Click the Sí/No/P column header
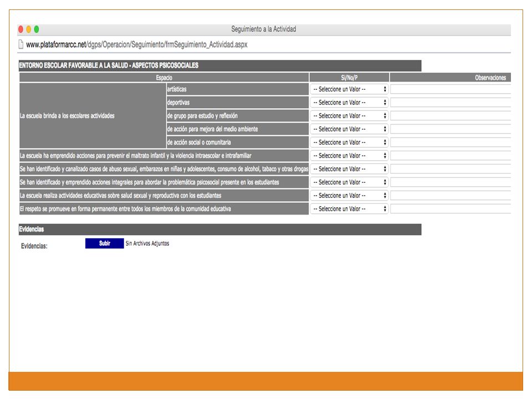Screen dimensions: 532x399 [x=349, y=78]
